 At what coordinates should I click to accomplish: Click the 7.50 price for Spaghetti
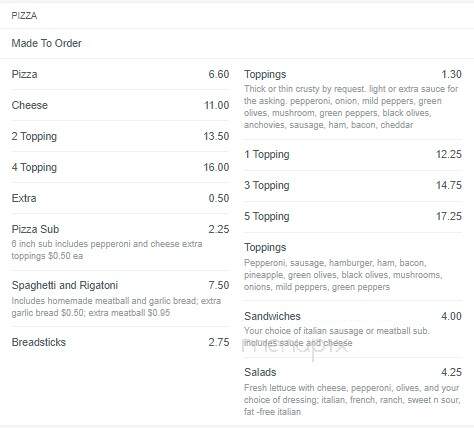[219, 285]
